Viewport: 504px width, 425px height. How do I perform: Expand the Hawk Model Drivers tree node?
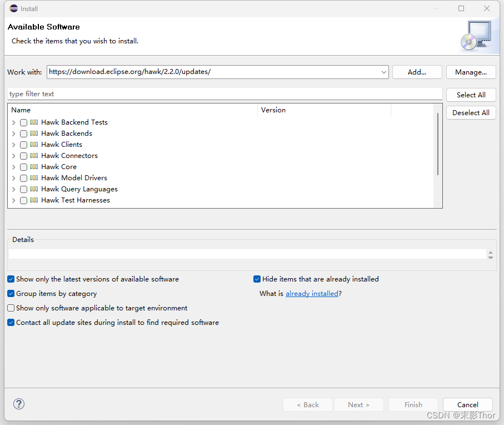point(13,178)
